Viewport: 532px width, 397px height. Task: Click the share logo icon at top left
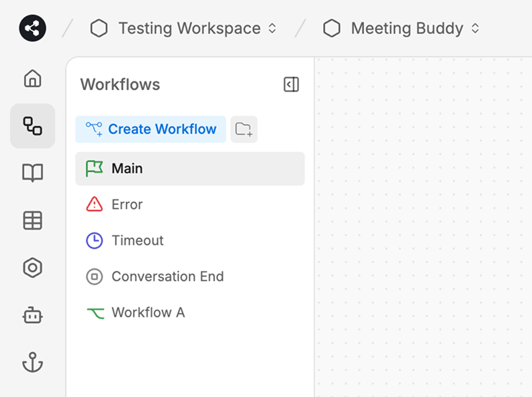pos(32,28)
